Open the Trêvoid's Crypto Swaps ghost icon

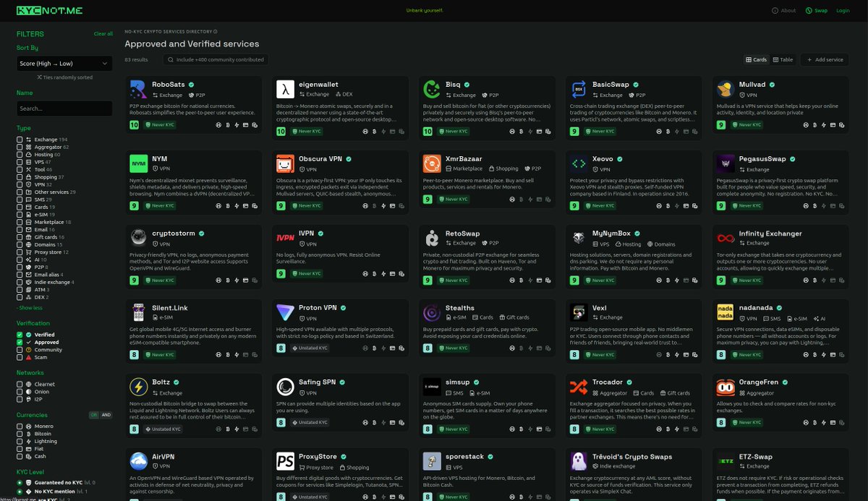click(x=579, y=461)
